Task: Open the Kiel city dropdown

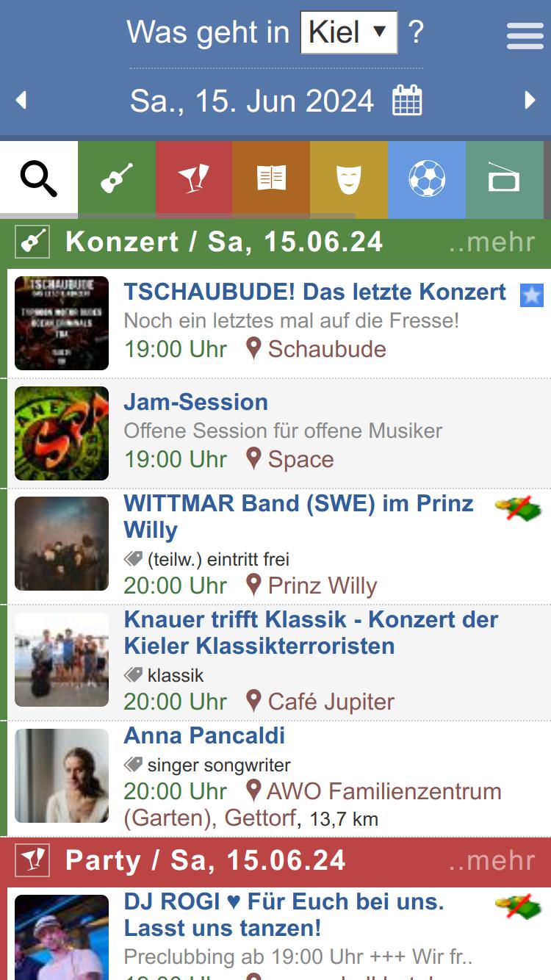Action: pos(349,32)
